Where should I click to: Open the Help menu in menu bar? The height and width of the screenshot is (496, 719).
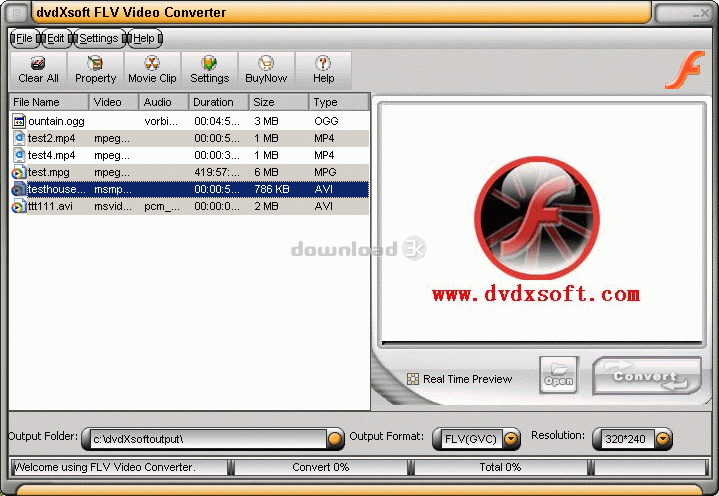[144, 39]
